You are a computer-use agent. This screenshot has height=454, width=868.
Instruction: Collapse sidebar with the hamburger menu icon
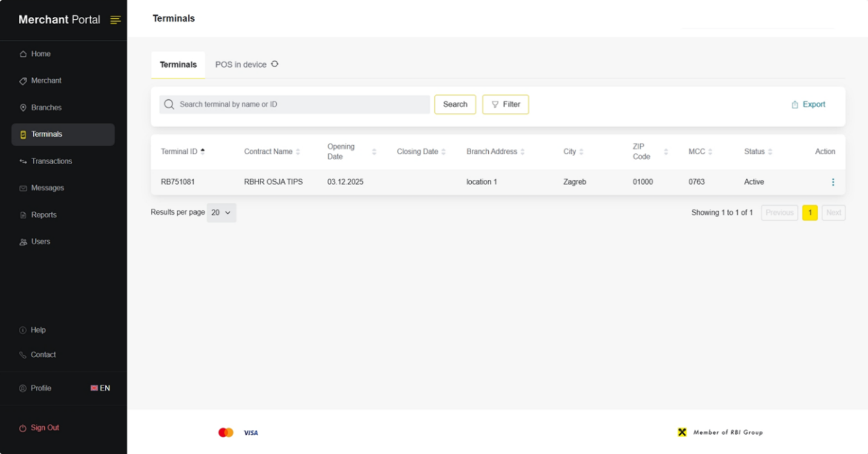click(115, 20)
